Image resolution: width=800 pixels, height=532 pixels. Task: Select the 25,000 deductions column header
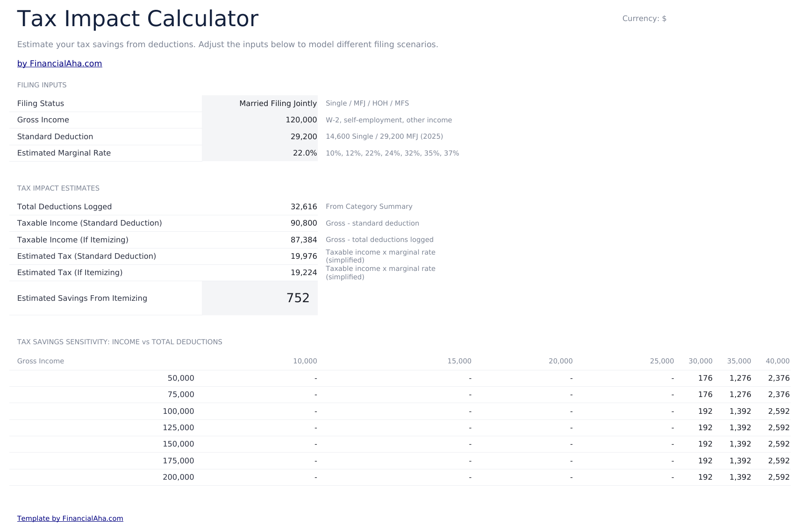point(662,361)
